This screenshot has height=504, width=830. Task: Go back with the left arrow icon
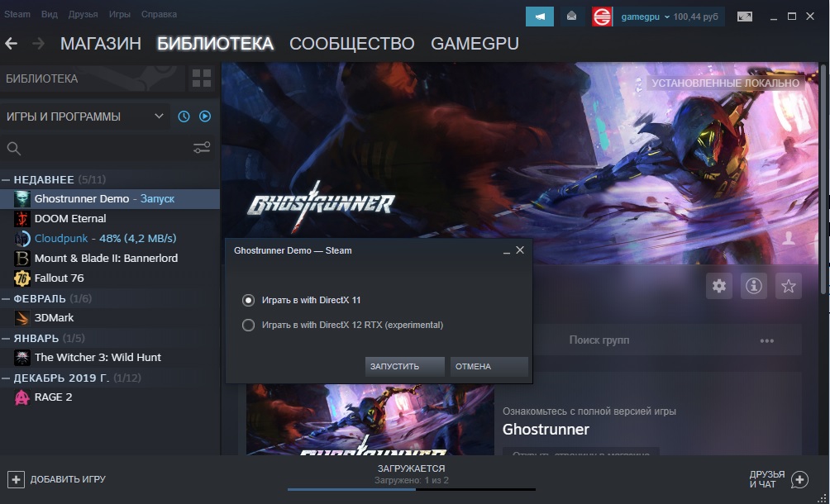click(11, 44)
